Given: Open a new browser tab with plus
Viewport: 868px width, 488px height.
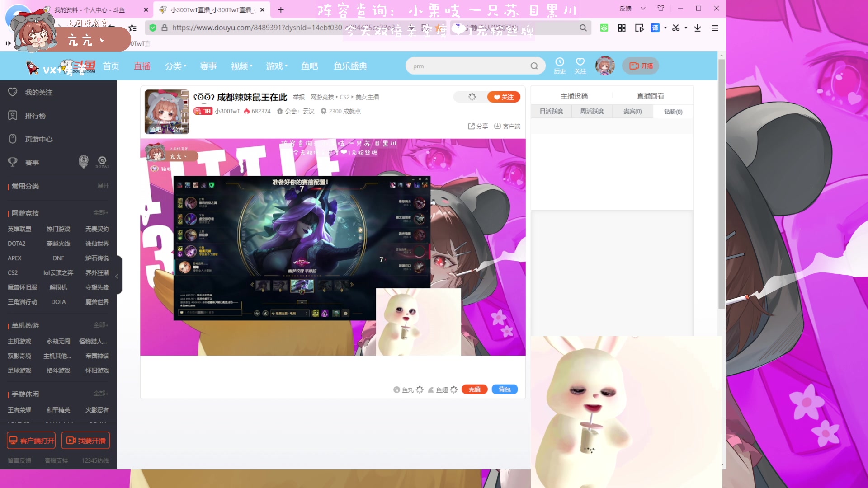Looking at the screenshot, I should click(281, 9).
